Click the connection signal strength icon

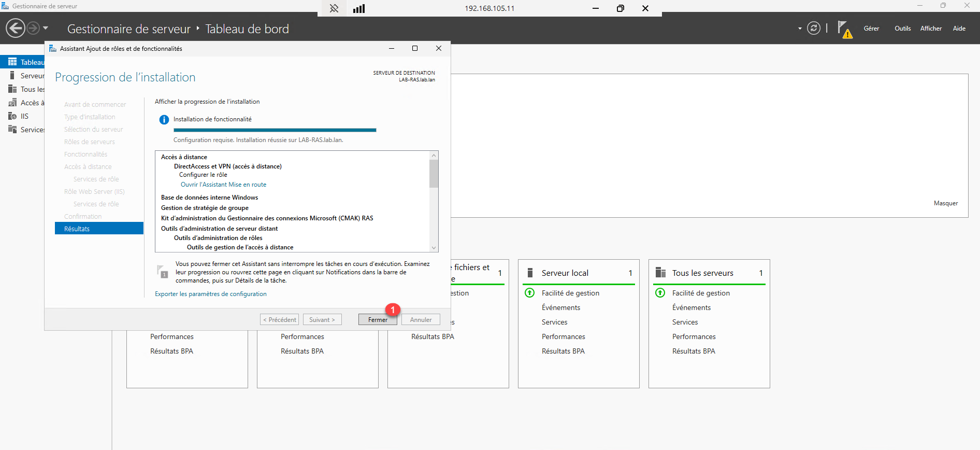(359, 8)
